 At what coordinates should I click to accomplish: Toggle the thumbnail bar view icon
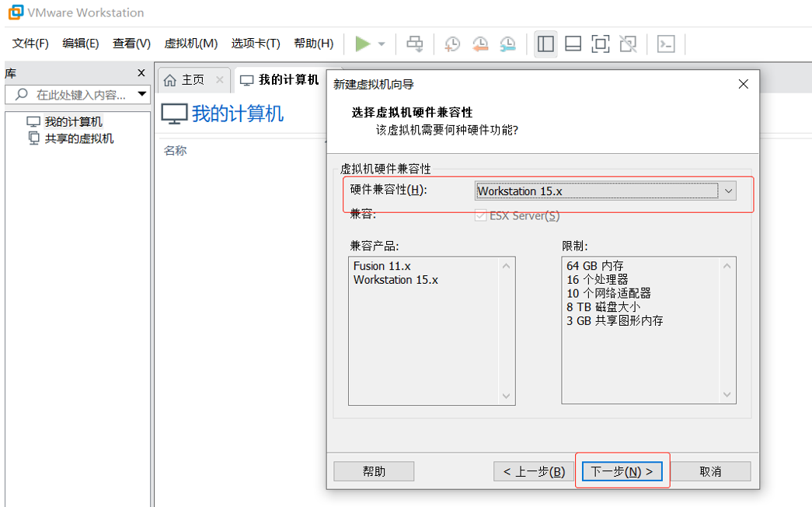(x=573, y=44)
